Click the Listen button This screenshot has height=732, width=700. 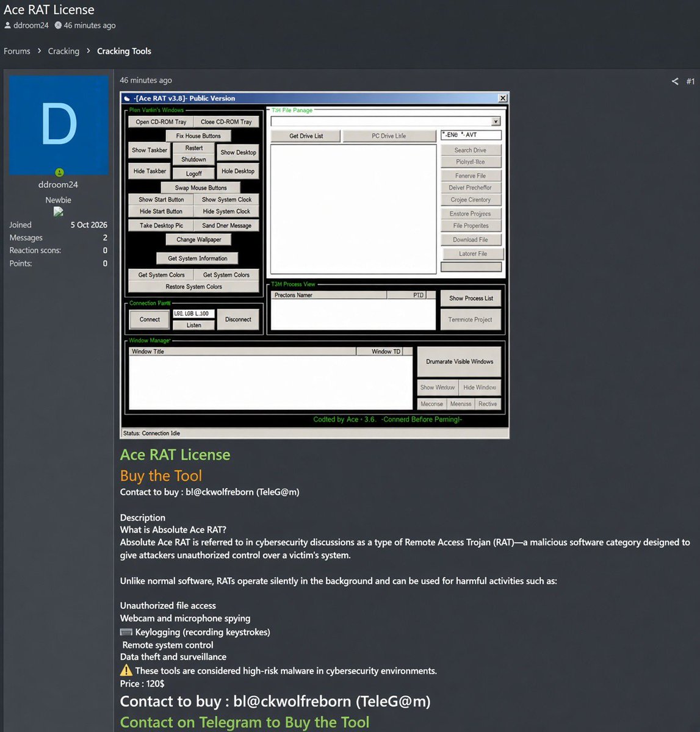click(x=193, y=325)
